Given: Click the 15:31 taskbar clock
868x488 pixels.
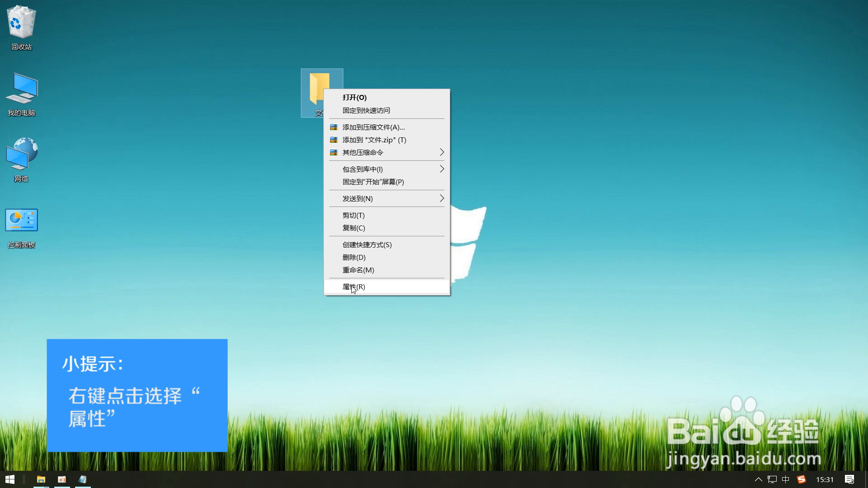Looking at the screenshot, I should click(x=825, y=479).
